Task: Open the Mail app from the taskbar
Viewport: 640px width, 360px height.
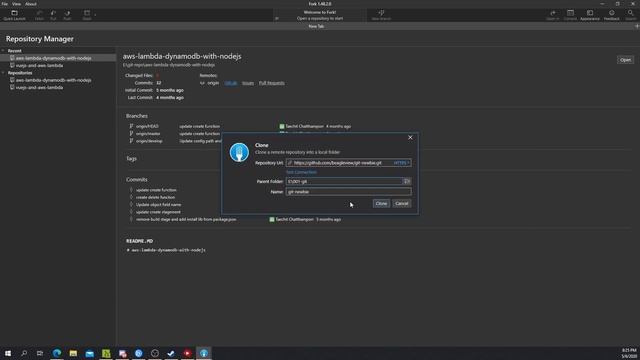Action: coord(89,353)
